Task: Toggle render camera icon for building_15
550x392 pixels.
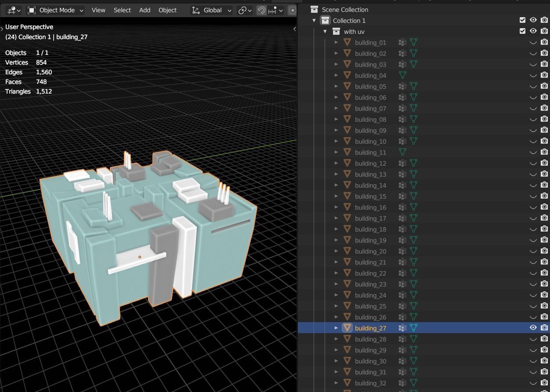Action: tap(544, 196)
